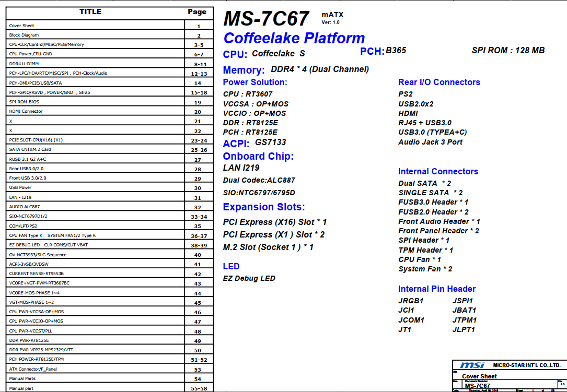Select the 'AUDIO ALC887' entry

[x=110, y=207]
